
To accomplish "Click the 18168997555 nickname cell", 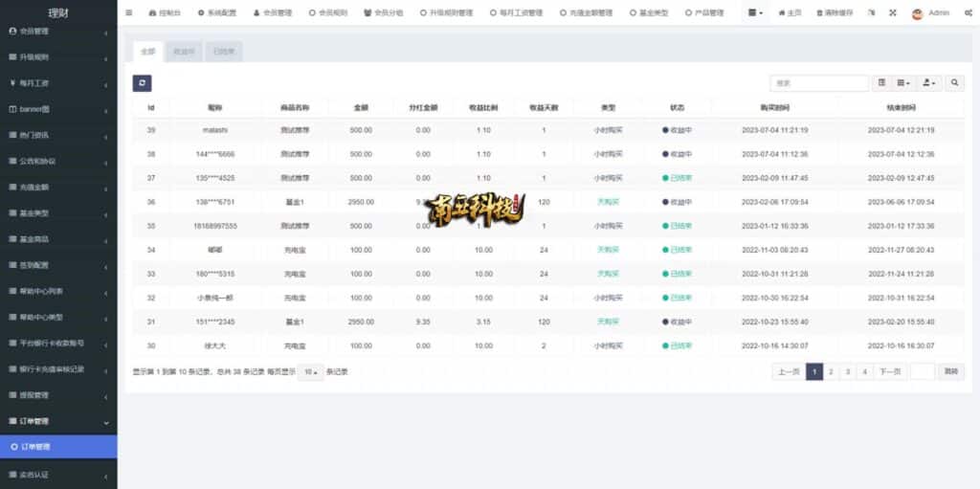I will point(215,226).
